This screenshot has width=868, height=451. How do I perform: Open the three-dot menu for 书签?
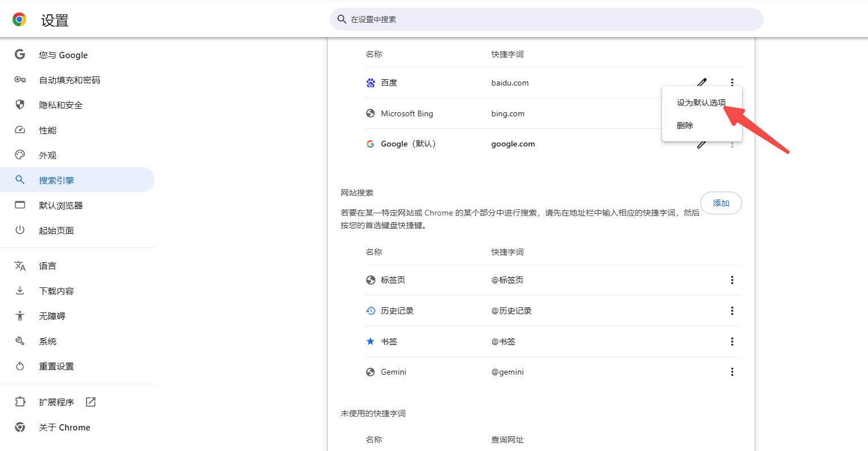click(x=732, y=342)
